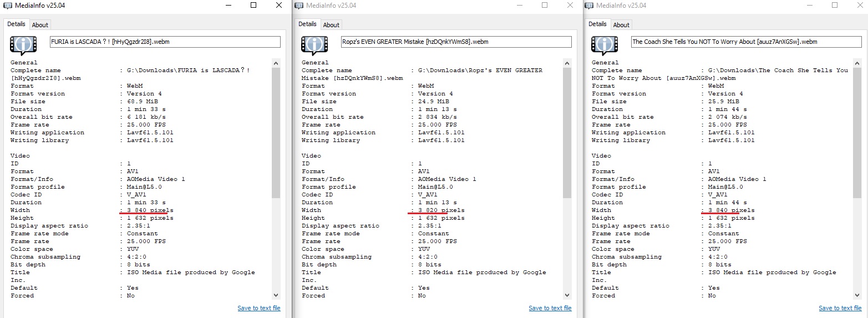Screen dimensions: 868x318
Task: Click the title bar app icon of middle MediaInfo window
Action: tap(299, 6)
